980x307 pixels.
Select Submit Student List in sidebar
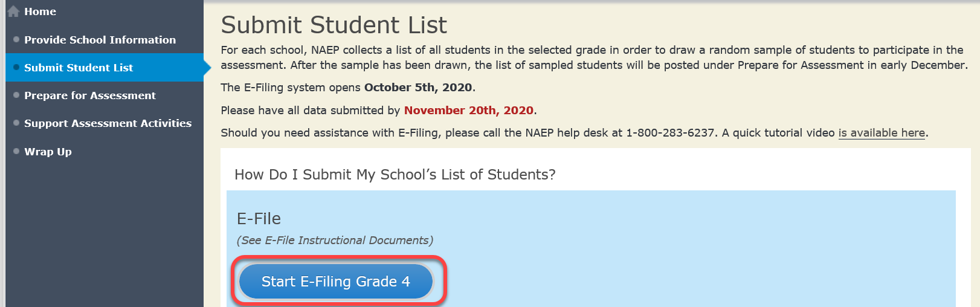pyautogui.click(x=79, y=68)
